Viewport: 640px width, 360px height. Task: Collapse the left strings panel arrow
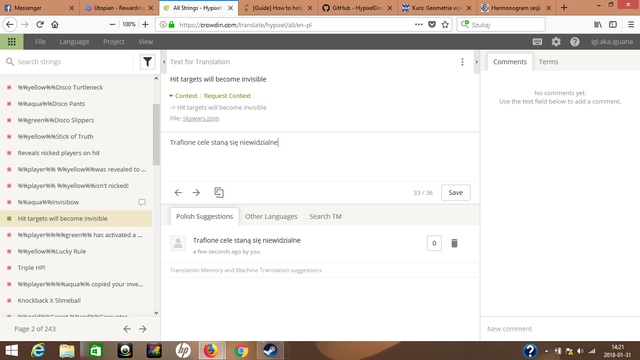[x=164, y=62]
